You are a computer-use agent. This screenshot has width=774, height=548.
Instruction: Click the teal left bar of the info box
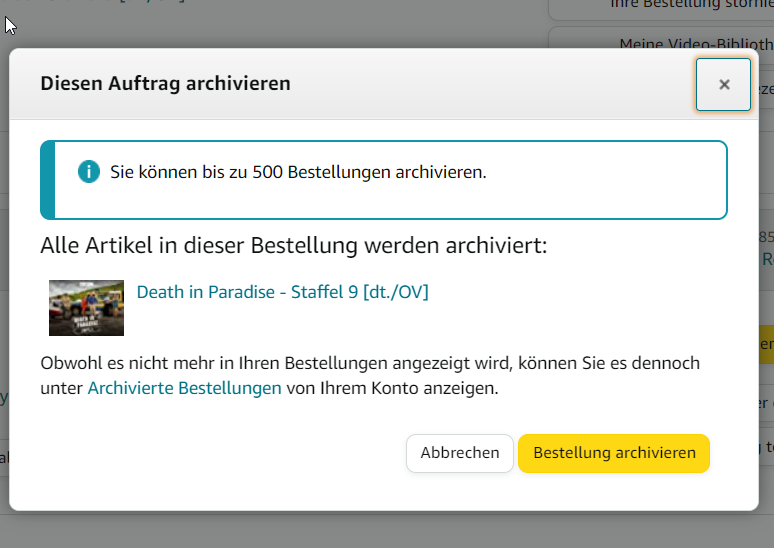pos(47,180)
